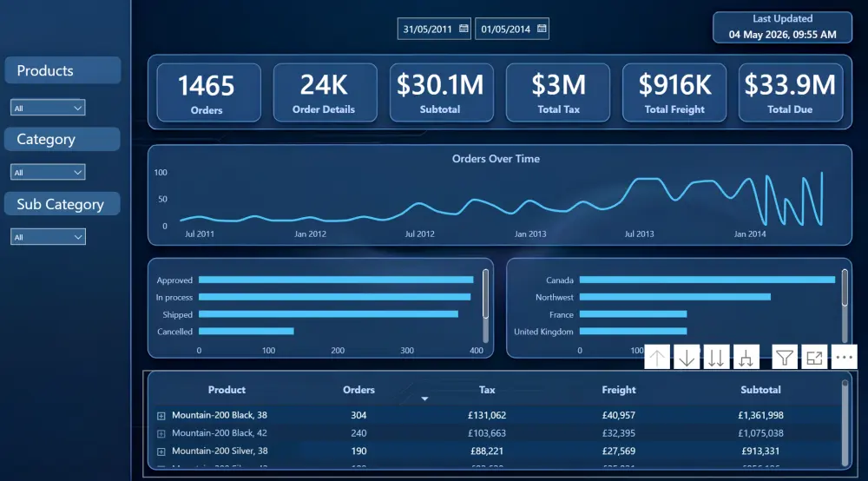Click the Category header button

point(62,139)
